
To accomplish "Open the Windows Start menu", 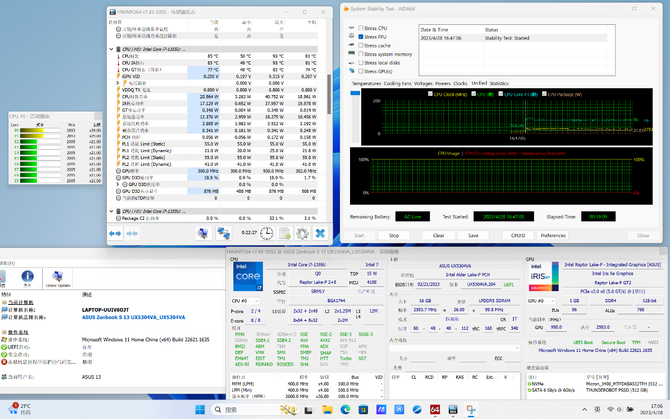I will click(x=200, y=410).
